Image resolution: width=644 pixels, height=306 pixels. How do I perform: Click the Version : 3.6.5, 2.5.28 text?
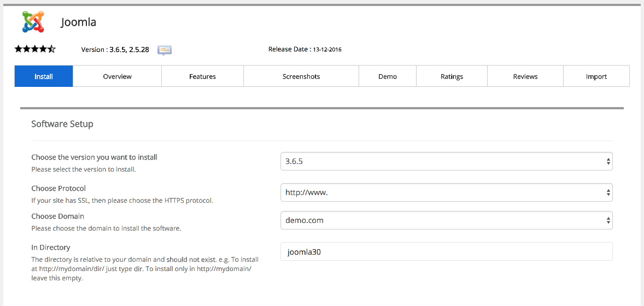[115, 50]
